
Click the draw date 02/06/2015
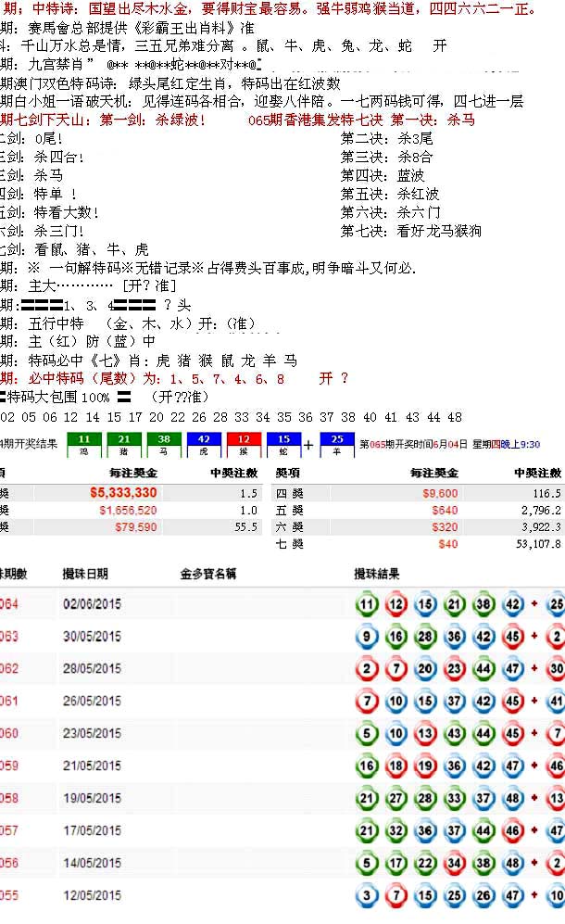[92, 604]
